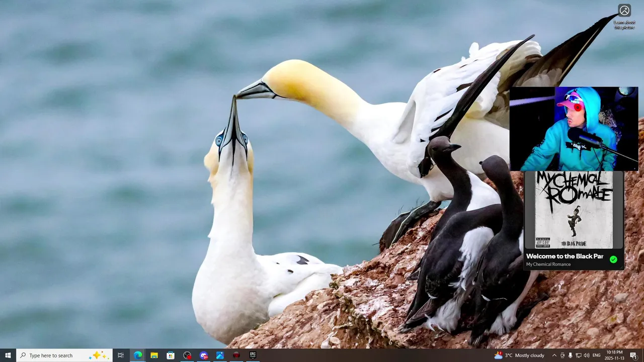Expand the hidden system tray icons

point(554,355)
